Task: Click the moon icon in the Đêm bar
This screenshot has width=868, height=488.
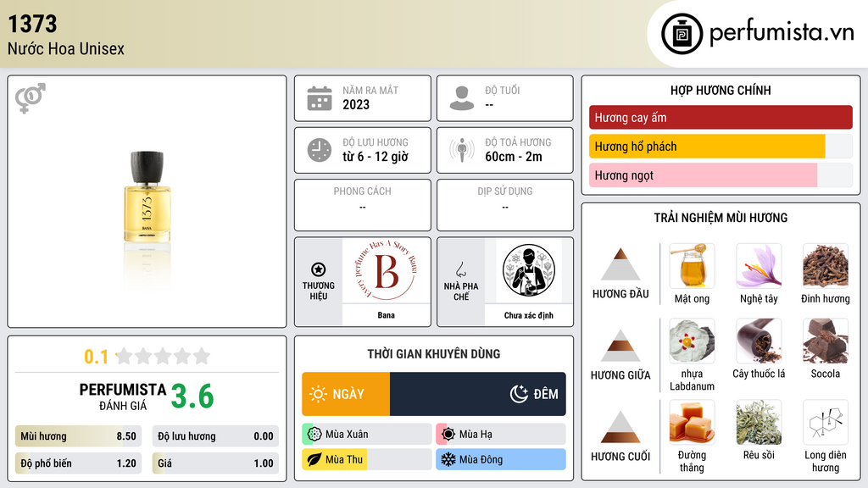Action: [x=519, y=394]
